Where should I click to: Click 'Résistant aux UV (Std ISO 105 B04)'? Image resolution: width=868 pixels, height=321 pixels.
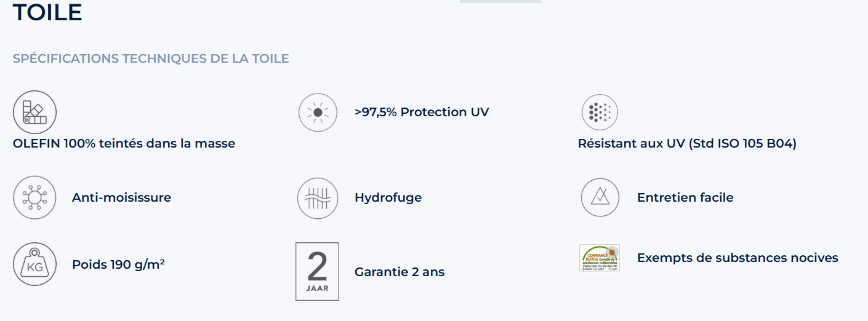pyautogui.click(x=687, y=143)
